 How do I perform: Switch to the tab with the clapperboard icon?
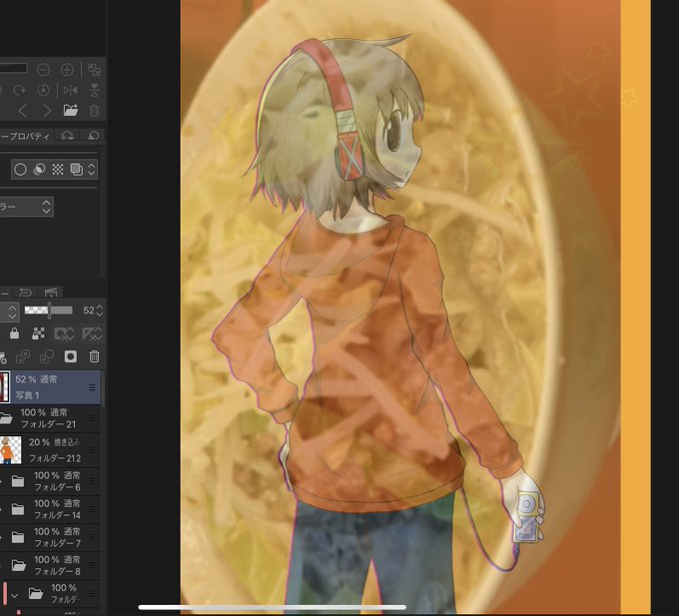coord(51,293)
